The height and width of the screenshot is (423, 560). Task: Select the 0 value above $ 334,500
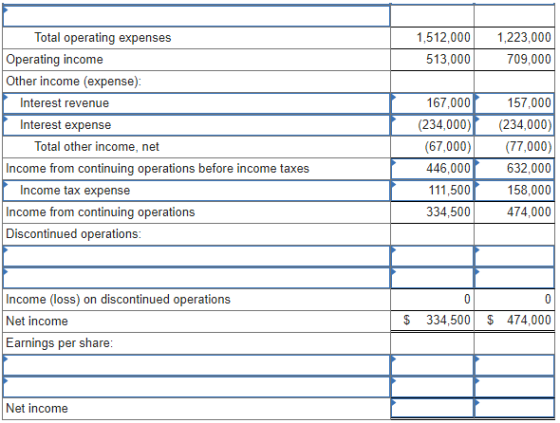coord(467,299)
